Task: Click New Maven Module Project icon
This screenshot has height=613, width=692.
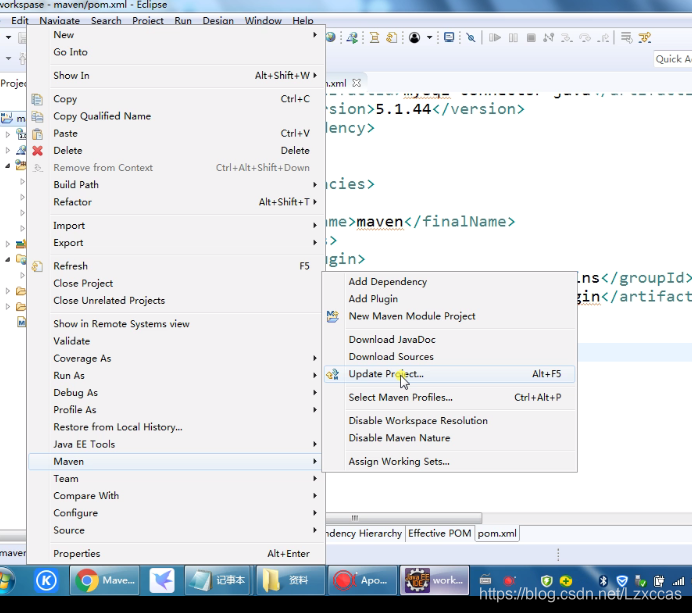Action: 333,316
